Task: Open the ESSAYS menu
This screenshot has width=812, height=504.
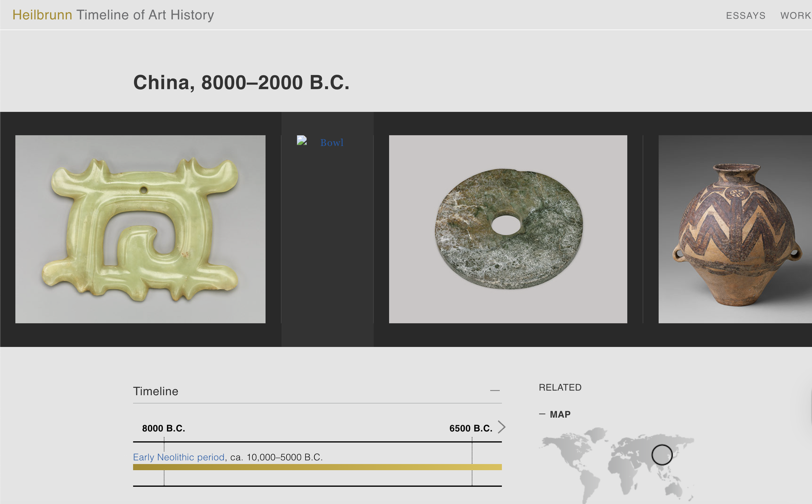Action: [745, 16]
